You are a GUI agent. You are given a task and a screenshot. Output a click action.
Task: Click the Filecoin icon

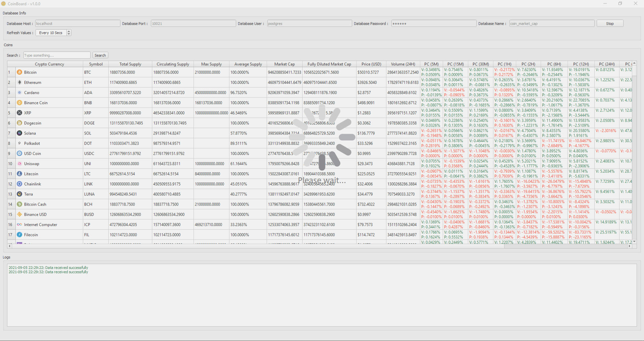(x=19, y=235)
